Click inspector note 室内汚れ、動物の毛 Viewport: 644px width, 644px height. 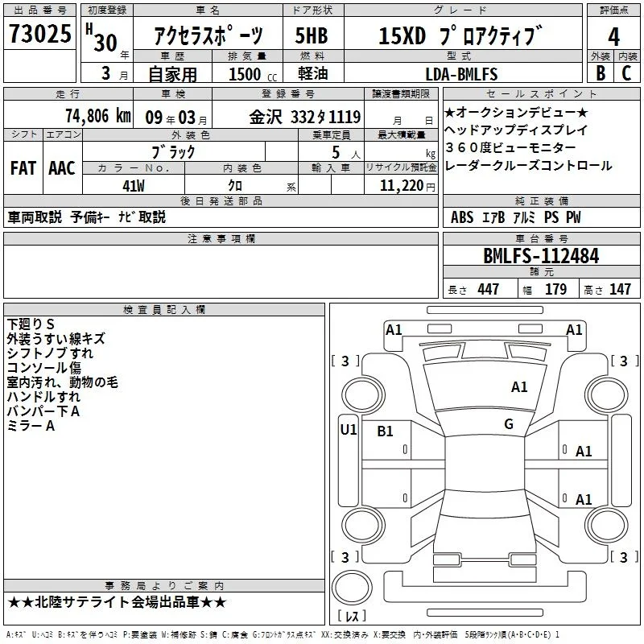[63, 382]
